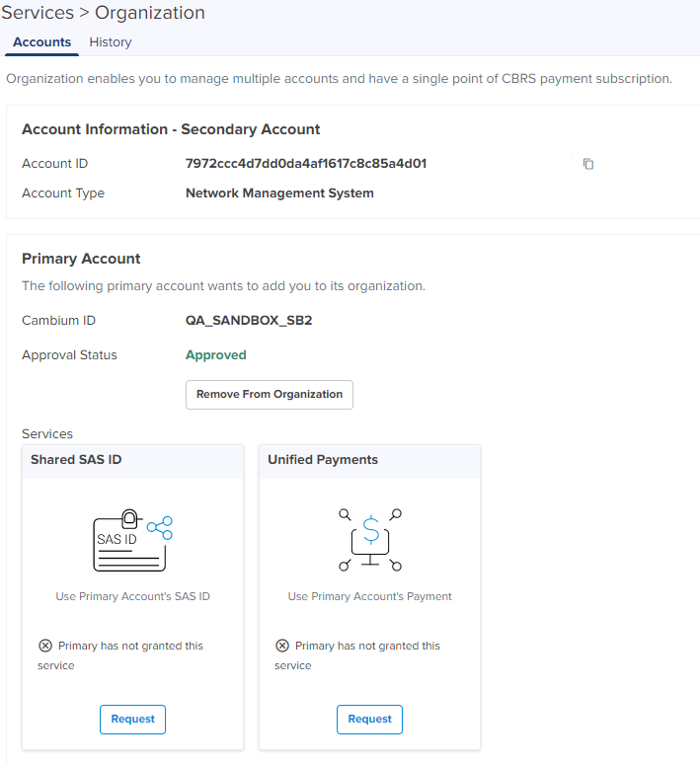Click the not-granted X icon in Unified Payments

[x=282, y=646]
